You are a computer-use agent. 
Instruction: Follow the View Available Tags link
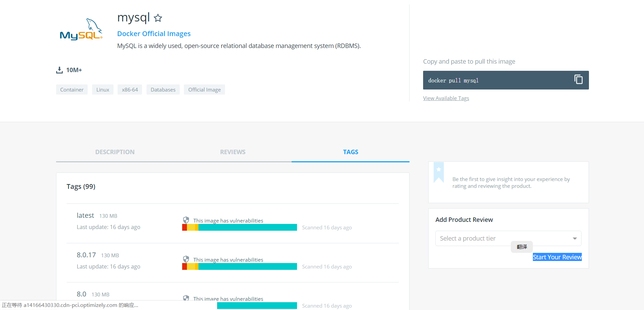tap(446, 98)
